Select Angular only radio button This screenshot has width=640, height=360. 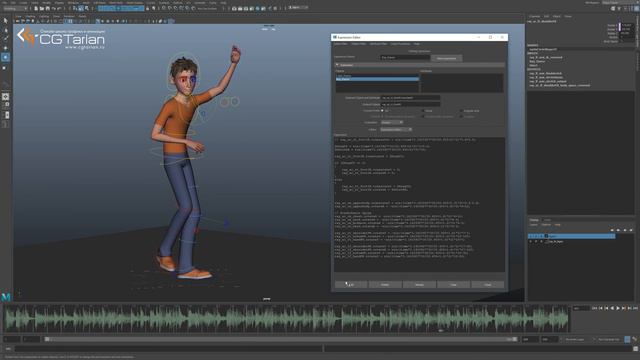click(x=461, y=111)
